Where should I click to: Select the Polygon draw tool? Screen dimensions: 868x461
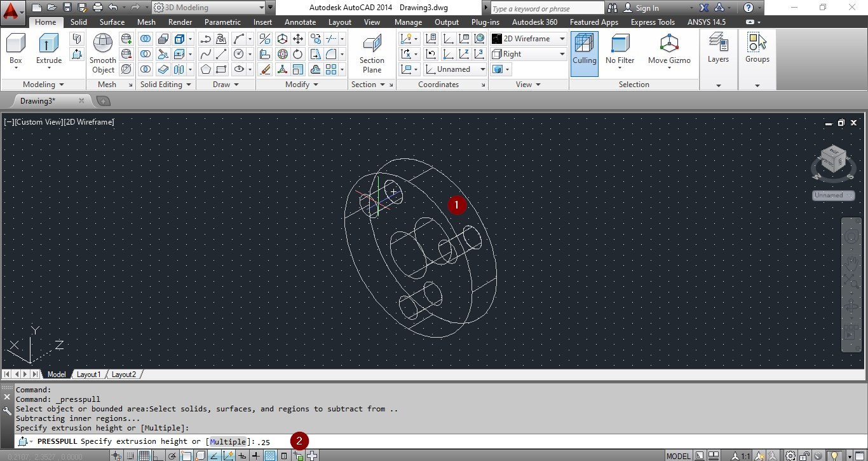(x=205, y=70)
